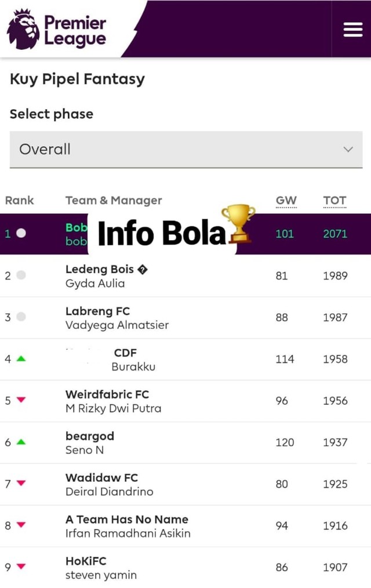Click the red down arrow beside rank 5

point(21,400)
